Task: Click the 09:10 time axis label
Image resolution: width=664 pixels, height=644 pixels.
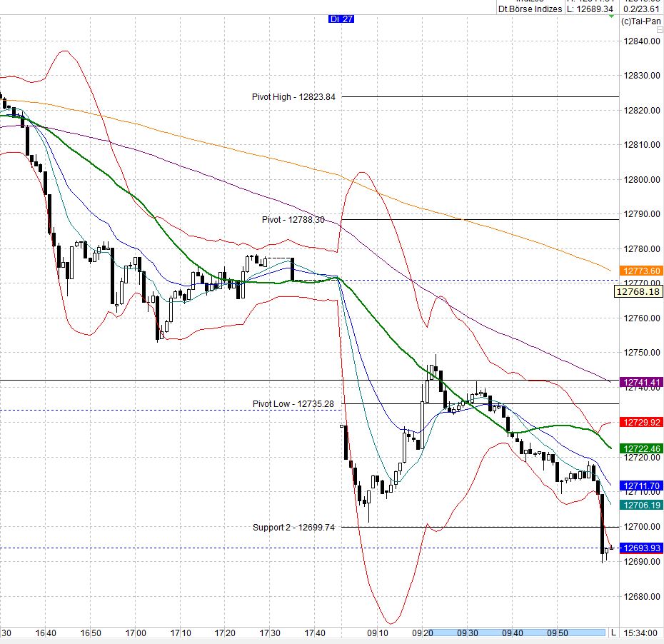Action: tap(377, 633)
